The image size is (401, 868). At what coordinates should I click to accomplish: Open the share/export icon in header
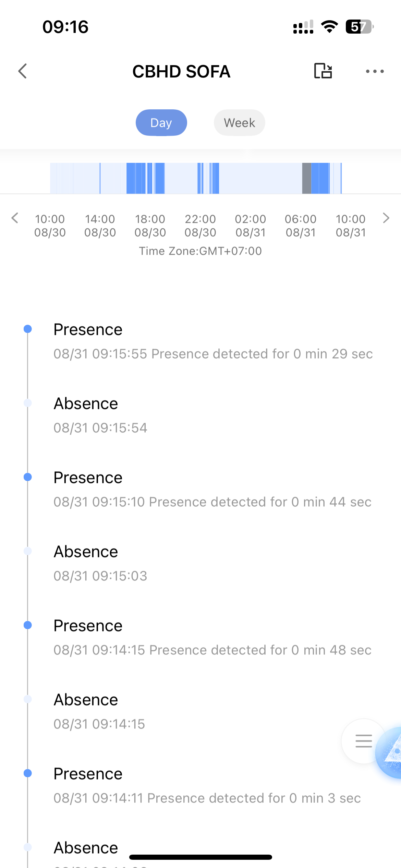click(323, 71)
